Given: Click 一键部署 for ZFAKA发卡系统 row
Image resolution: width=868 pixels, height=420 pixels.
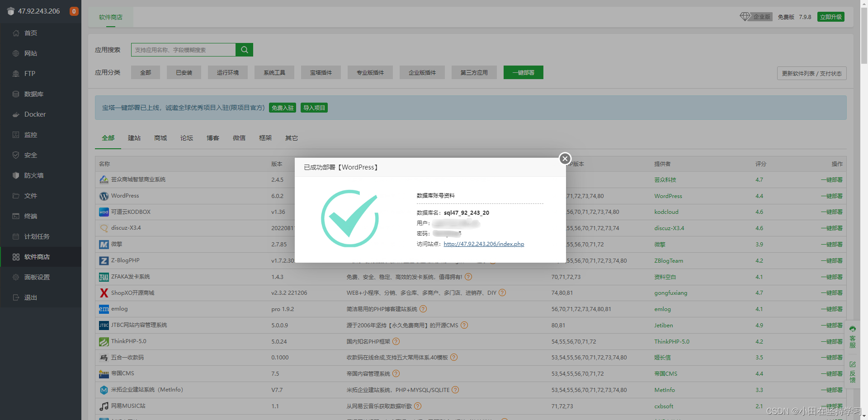Looking at the screenshot, I should [832, 277].
